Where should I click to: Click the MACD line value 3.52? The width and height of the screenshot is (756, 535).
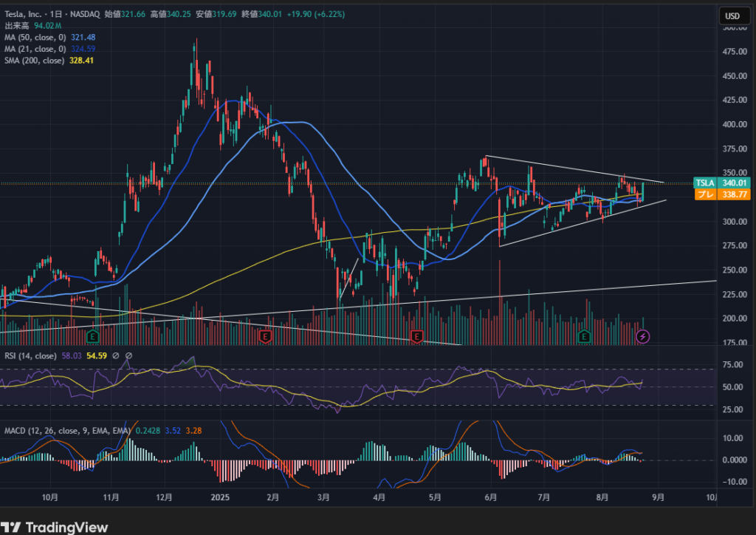173,430
